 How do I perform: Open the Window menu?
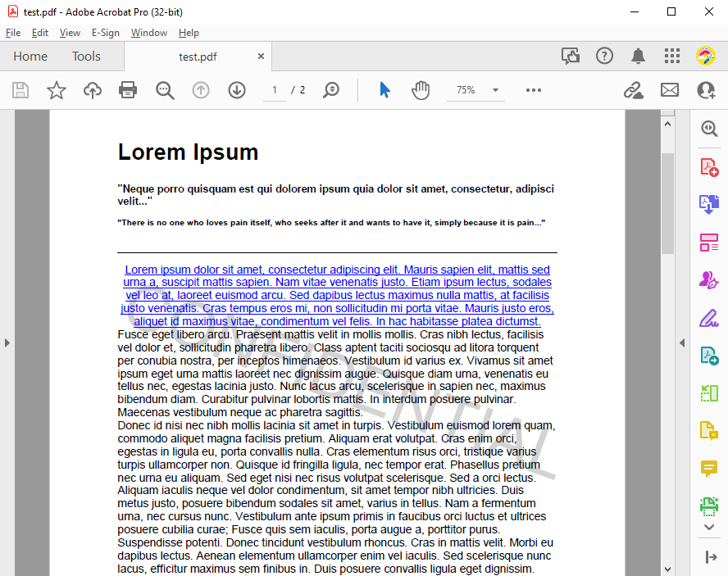[x=149, y=33]
